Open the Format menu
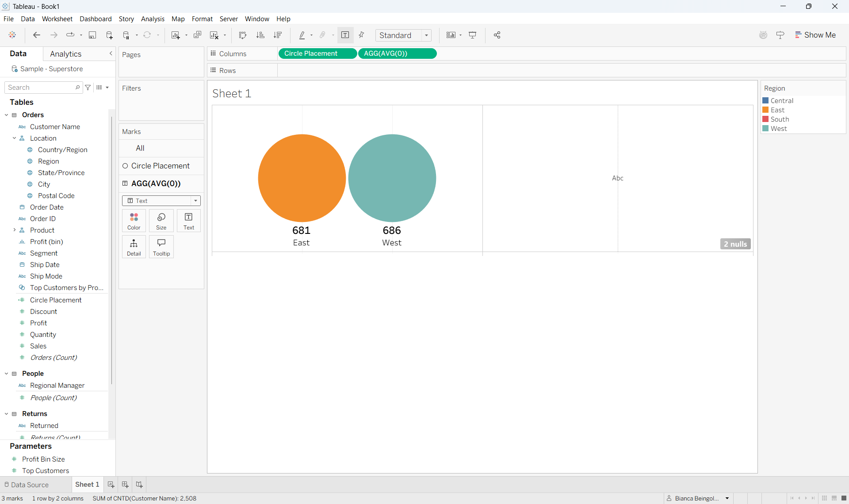This screenshot has height=504, width=849. click(x=202, y=19)
